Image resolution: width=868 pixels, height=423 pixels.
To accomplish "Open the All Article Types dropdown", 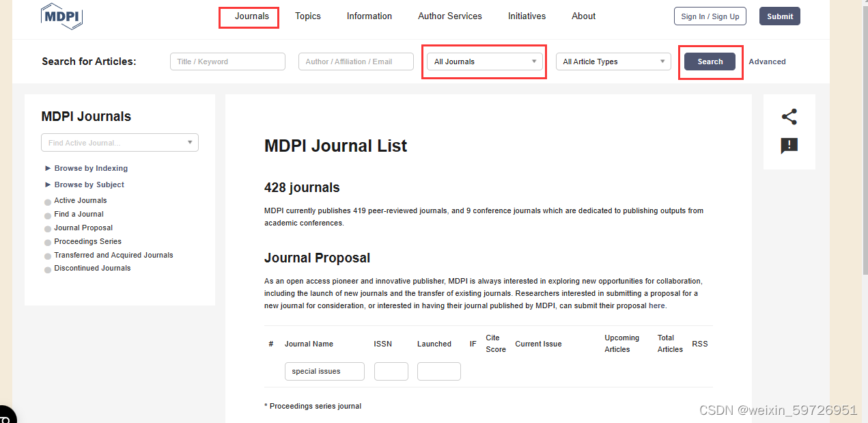I will tap(613, 62).
